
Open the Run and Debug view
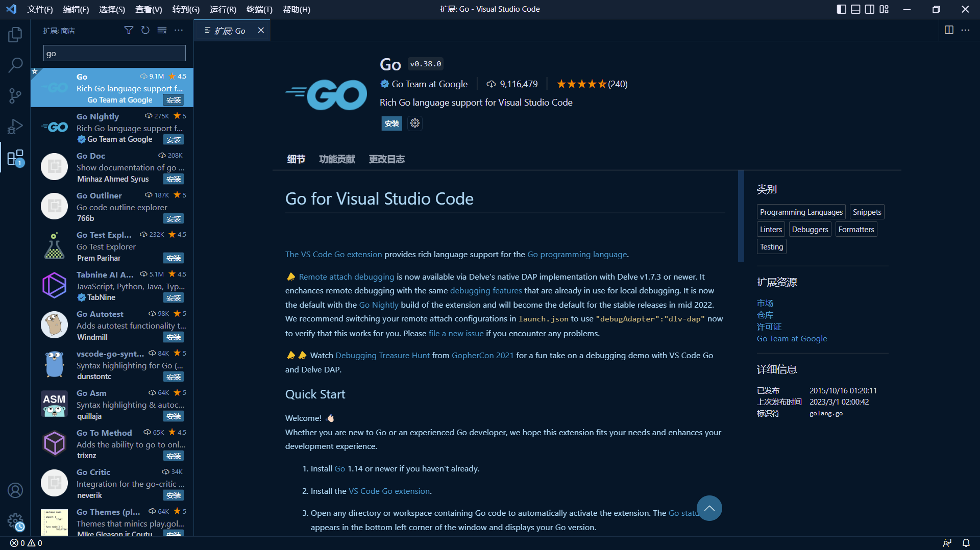coord(15,127)
